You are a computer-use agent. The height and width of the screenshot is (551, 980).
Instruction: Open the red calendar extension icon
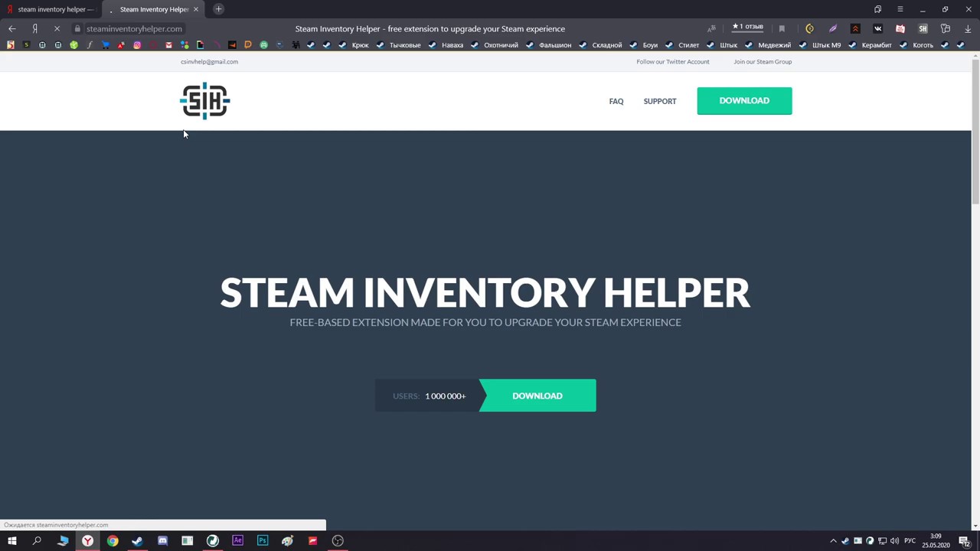pos(900,28)
